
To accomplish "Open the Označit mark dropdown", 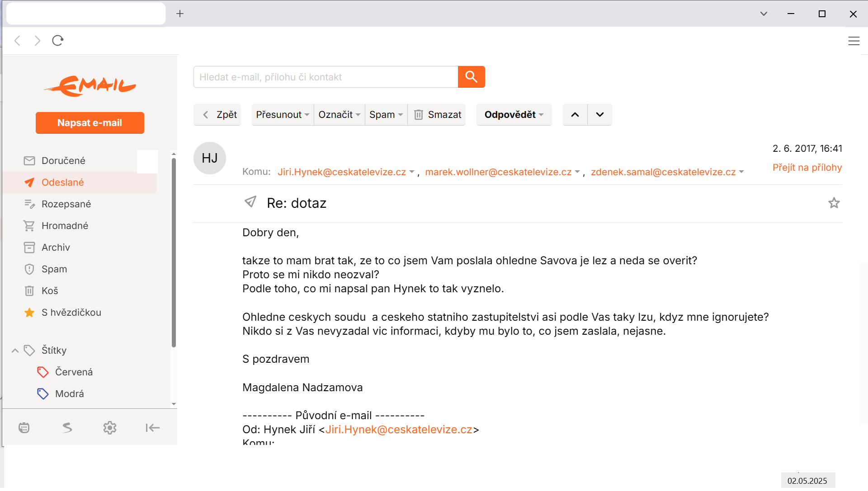I will [x=339, y=115].
